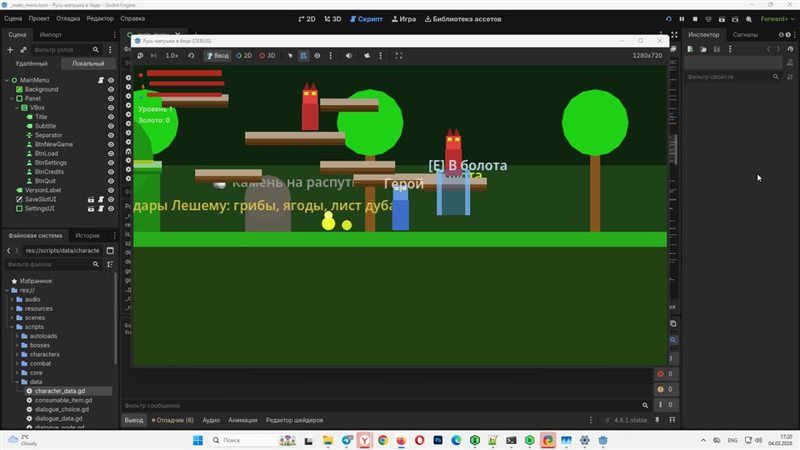This screenshot has height=450, width=800.
Task: Pause the running project
Action: [x=682, y=19]
